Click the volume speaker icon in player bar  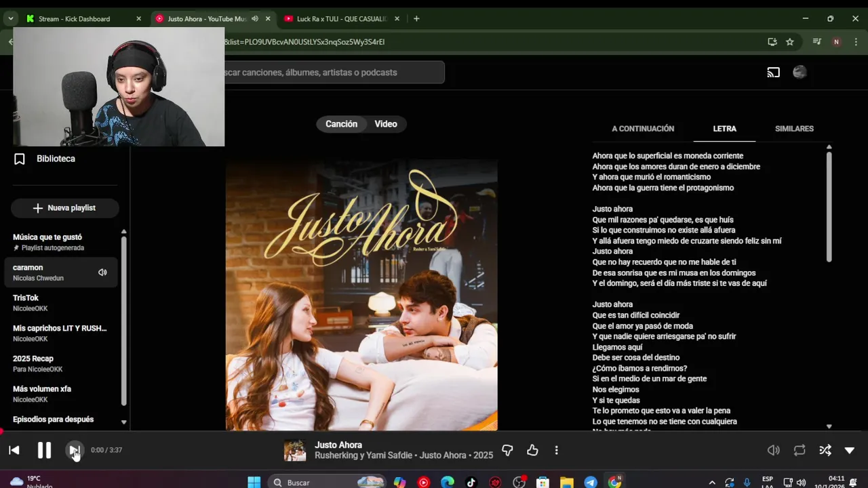point(773,450)
